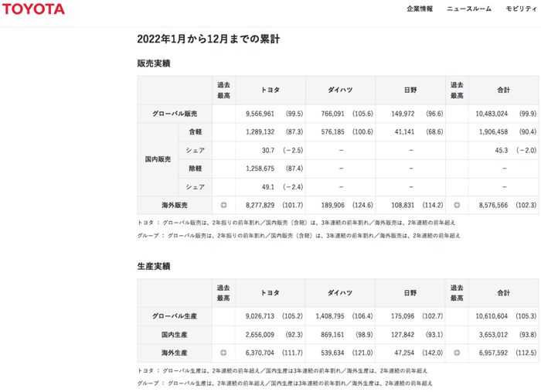Click the percentage (142.0) in Hino overseas production

tap(433, 353)
